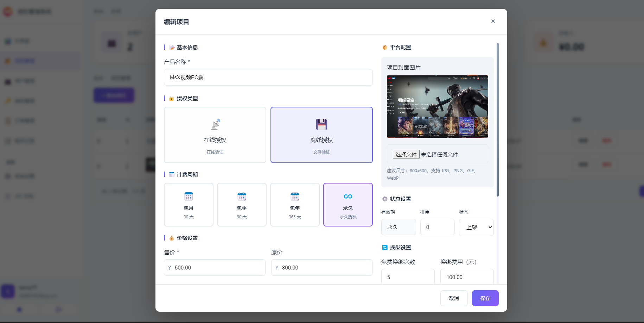Click the calendar icon on 包月 card
The width and height of the screenshot is (644, 323).
click(189, 197)
